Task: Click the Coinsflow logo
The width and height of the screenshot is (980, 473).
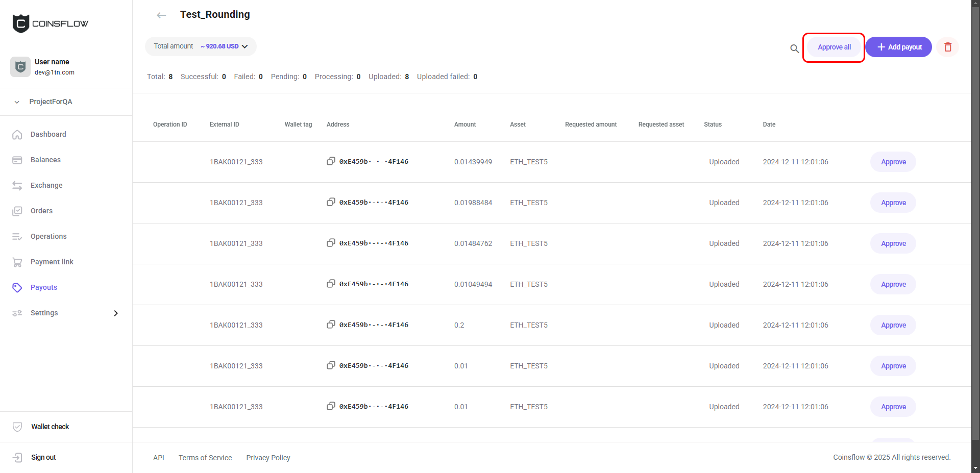Action: 50,23
